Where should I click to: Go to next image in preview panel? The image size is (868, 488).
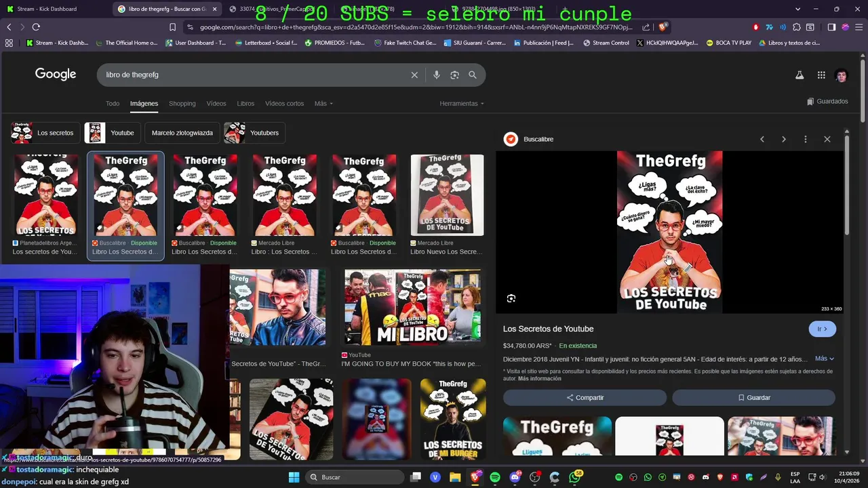point(784,139)
